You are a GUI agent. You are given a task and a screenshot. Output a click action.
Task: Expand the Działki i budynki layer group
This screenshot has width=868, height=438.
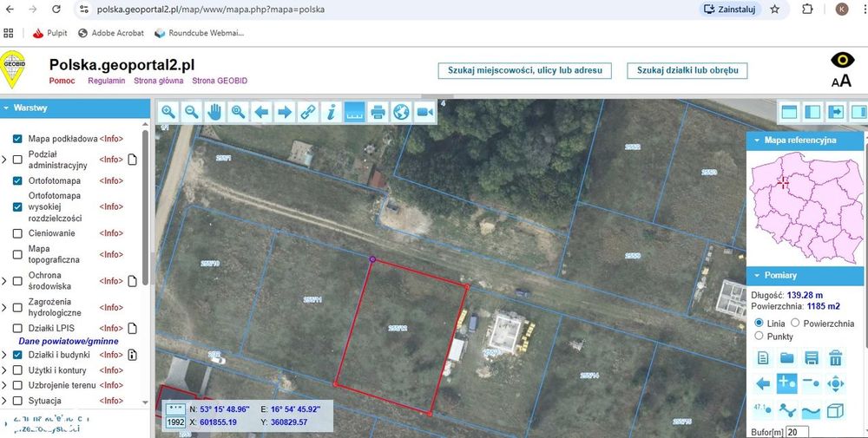(x=4, y=355)
